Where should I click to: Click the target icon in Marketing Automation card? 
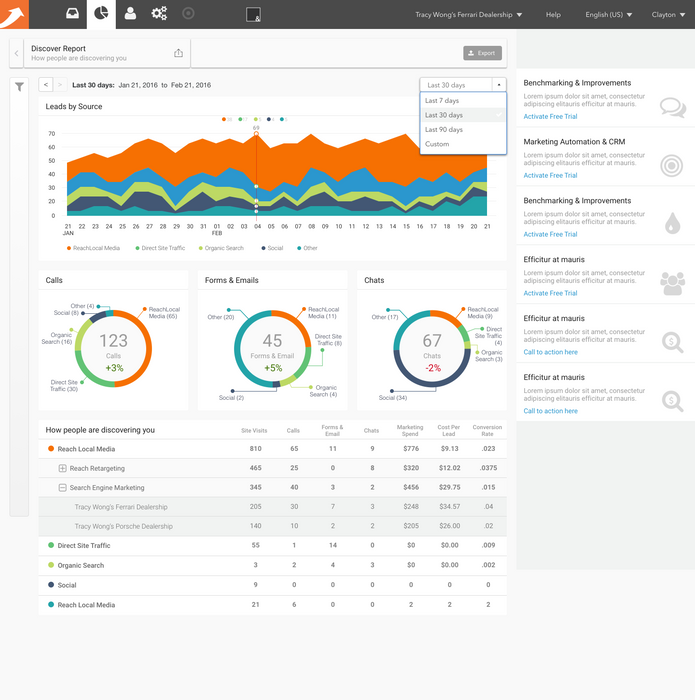[672, 166]
